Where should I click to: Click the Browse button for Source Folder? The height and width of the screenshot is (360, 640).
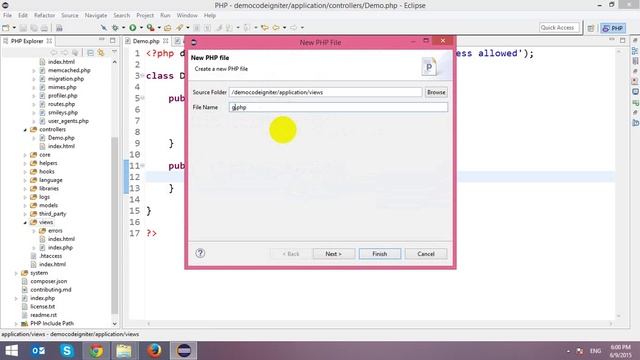(436, 92)
